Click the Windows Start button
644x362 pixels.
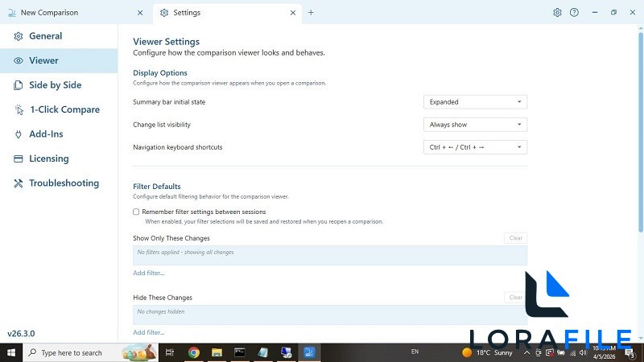pyautogui.click(x=11, y=352)
